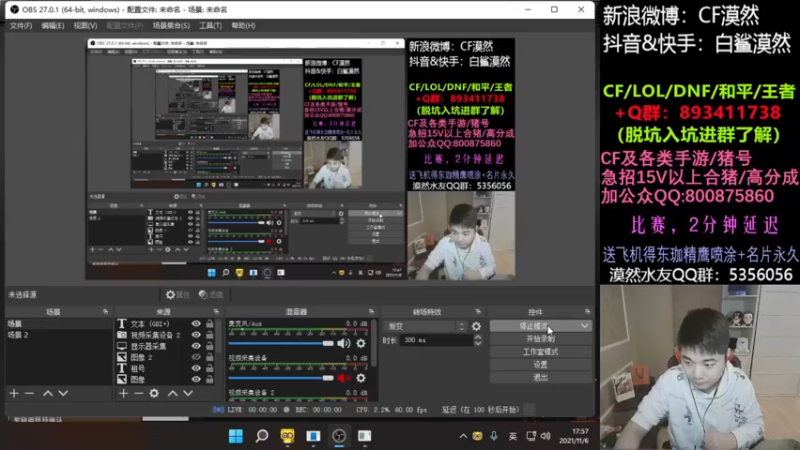Move scene up arrow in 场景 panel
Viewport: 800px width, 450px height.
47,393
